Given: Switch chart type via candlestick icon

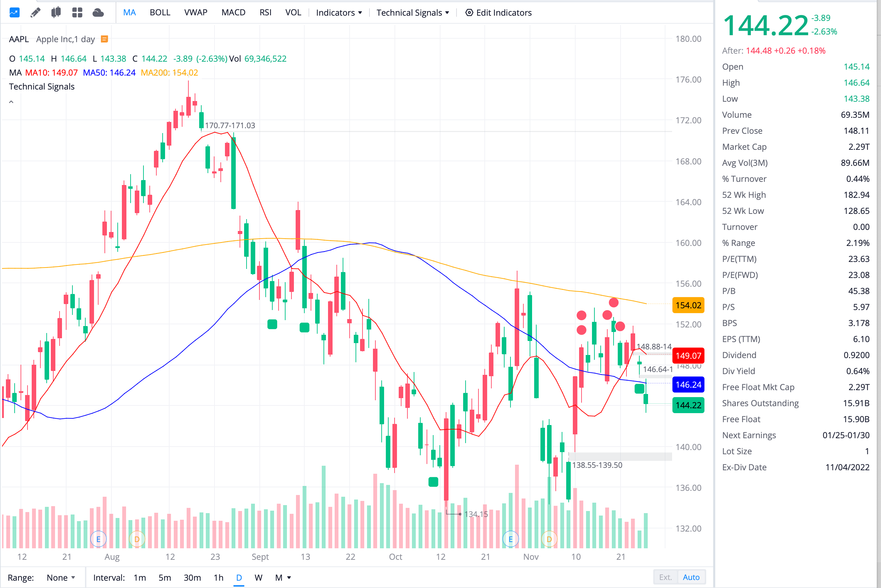Looking at the screenshot, I should [x=56, y=13].
